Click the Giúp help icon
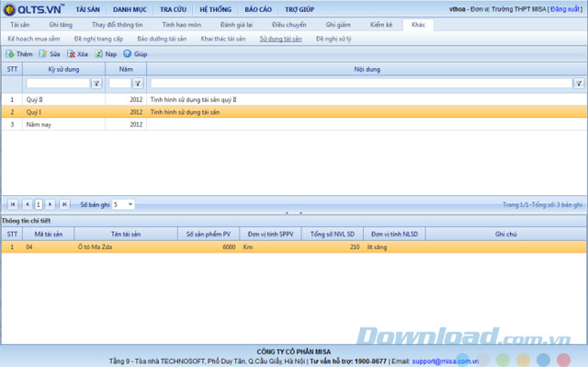This screenshot has width=588, height=367. tap(128, 53)
